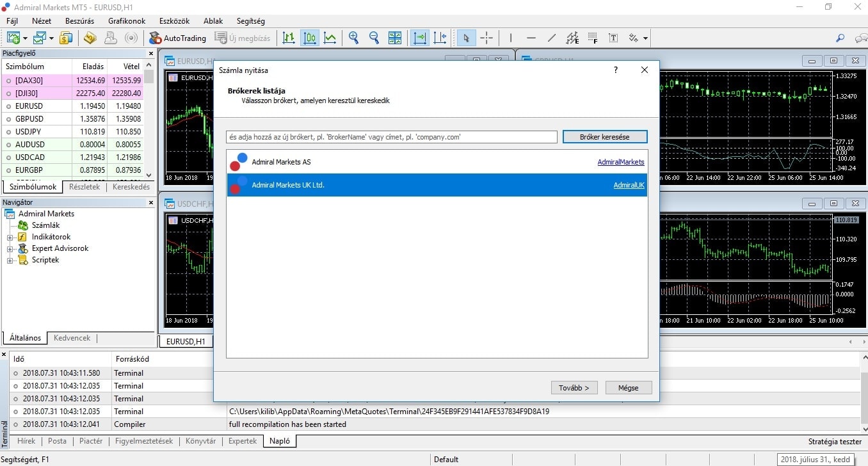Close the Navigátor panel
The width and height of the screenshot is (868, 466).
151,202
